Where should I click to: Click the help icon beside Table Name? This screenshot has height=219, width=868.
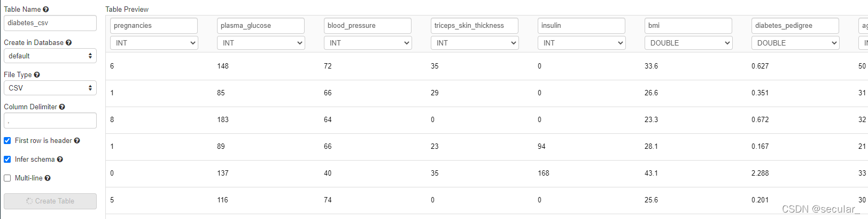46,10
